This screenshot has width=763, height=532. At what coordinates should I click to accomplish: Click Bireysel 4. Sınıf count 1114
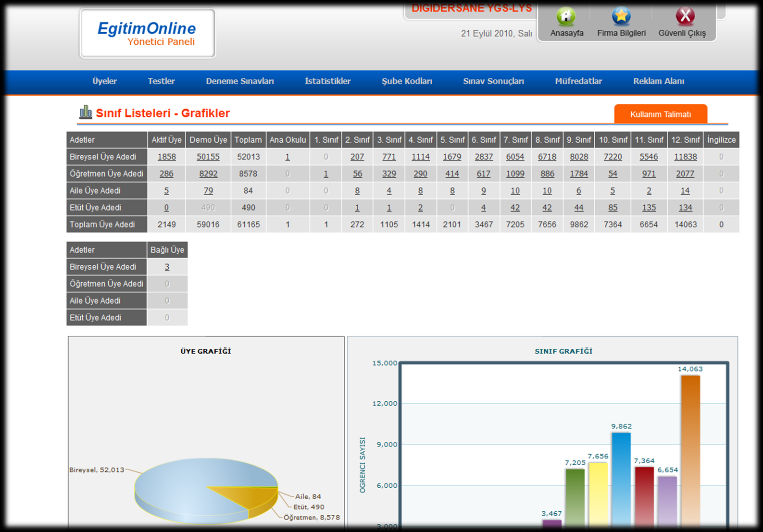pyautogui.click(x=421, y=157)
